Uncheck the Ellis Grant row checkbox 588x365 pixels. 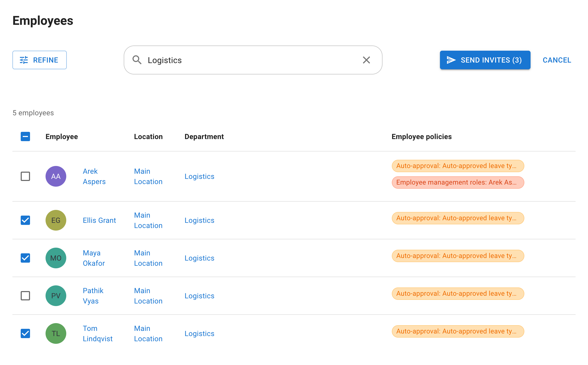point(25,220)
